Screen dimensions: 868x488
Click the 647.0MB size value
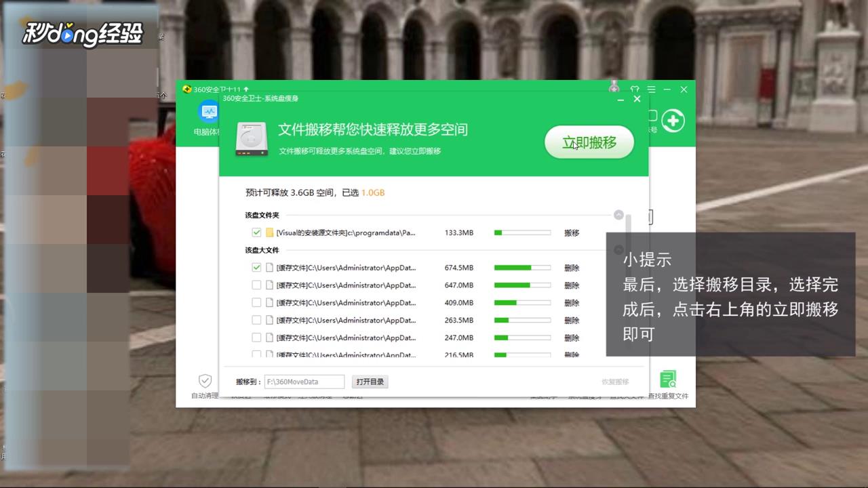click(x=459, y=285)
